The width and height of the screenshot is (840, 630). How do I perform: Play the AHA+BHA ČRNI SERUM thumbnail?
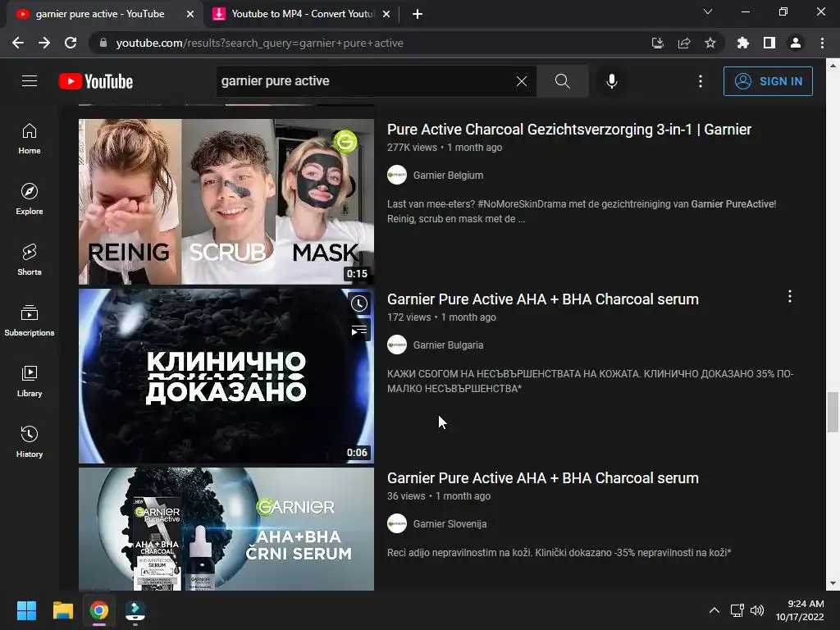click(226, 529)
